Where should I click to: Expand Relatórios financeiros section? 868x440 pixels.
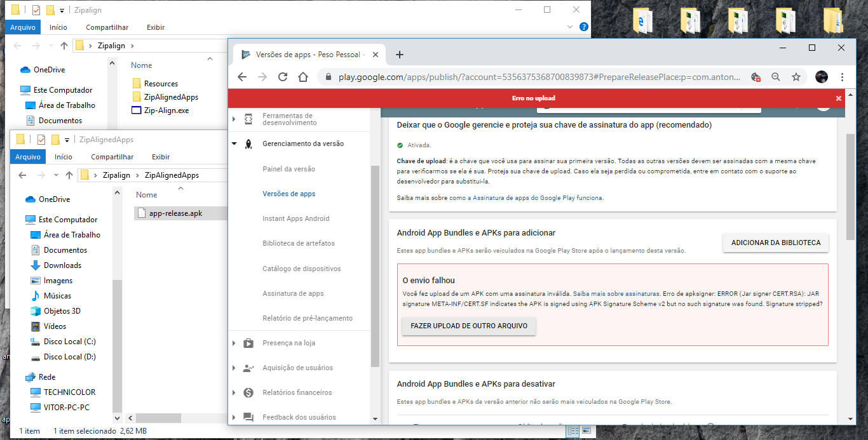click(234, 392)
